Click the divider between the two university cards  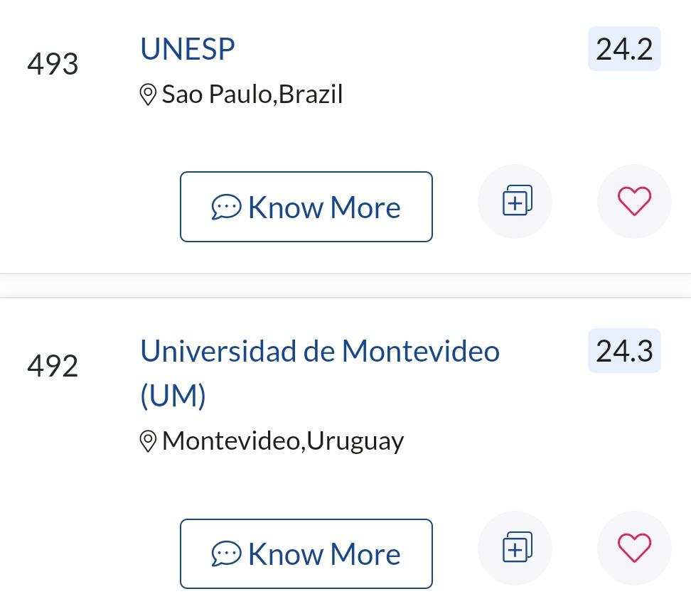[x=345, y=286]
